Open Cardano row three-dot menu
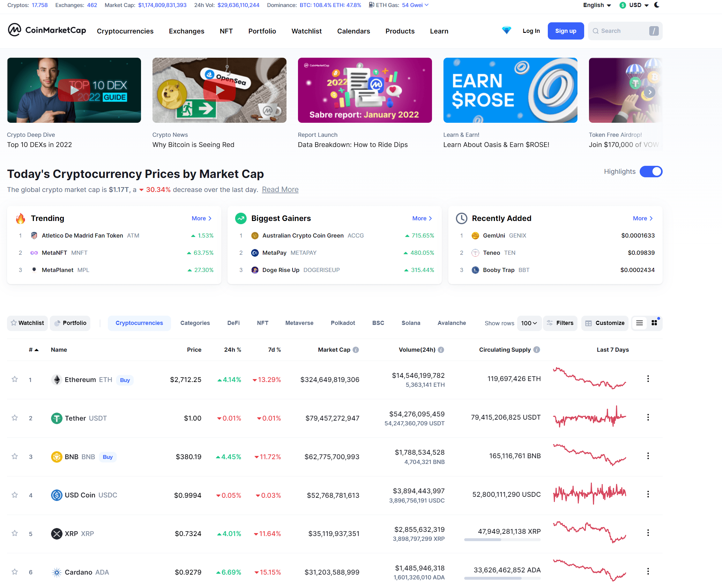 pyautogui.click(x=648, y=571)
